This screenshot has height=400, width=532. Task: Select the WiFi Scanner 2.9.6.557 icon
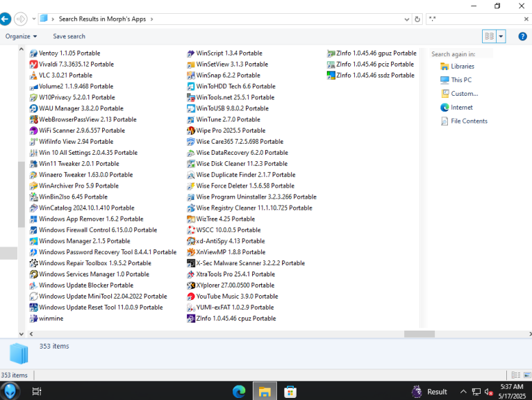(33, 131)
